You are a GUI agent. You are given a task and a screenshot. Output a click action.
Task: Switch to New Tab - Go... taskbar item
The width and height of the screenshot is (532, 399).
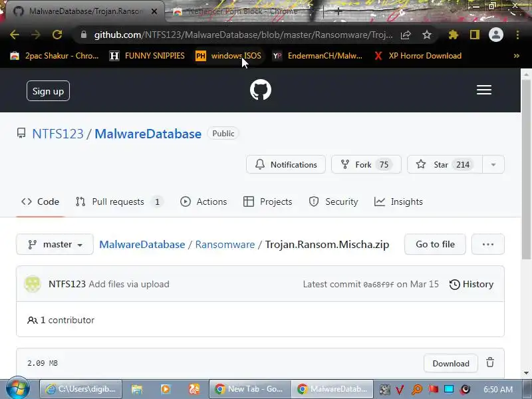pos(250,389)
